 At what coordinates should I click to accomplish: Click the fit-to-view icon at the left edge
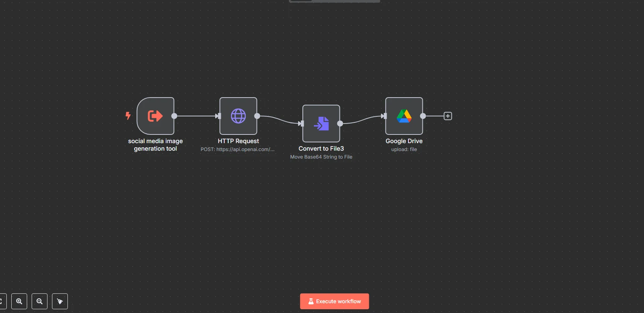2,301
